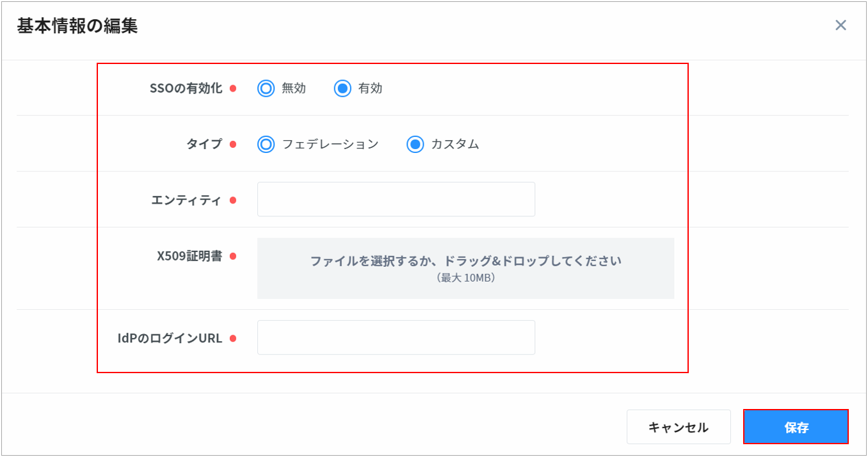868x457 pixels.
Task: Click the required red dot beside SSOの有効化
Action: 233,88
